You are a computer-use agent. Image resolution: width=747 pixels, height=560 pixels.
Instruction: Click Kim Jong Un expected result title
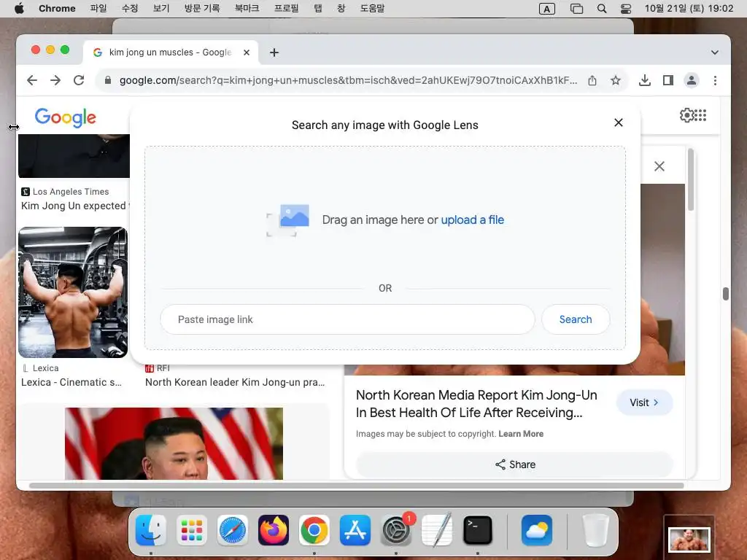75,206
